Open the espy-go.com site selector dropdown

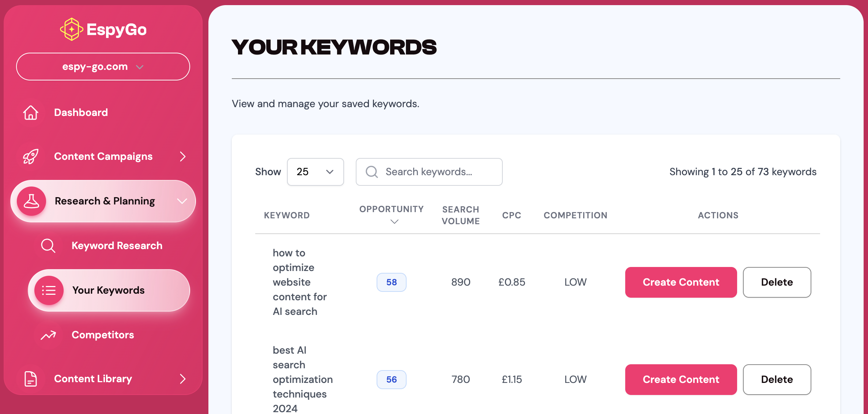click(103, 67)
